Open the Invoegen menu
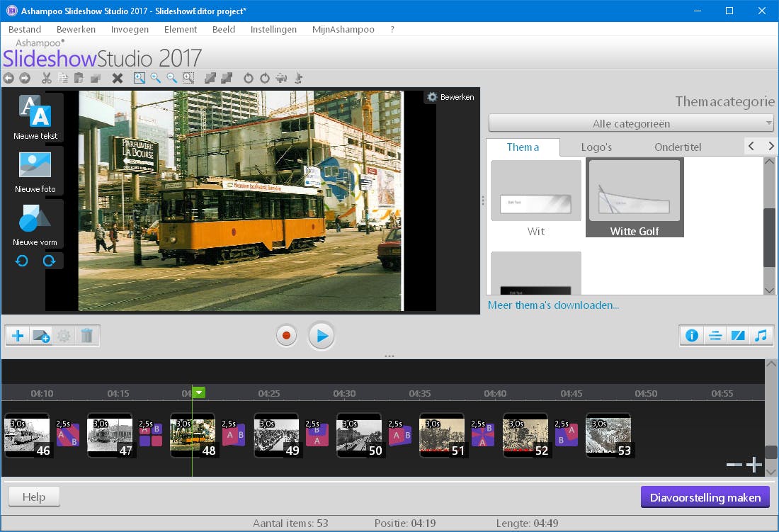Image resolution: width=779 pixels, height=532 pixels. 130,29
